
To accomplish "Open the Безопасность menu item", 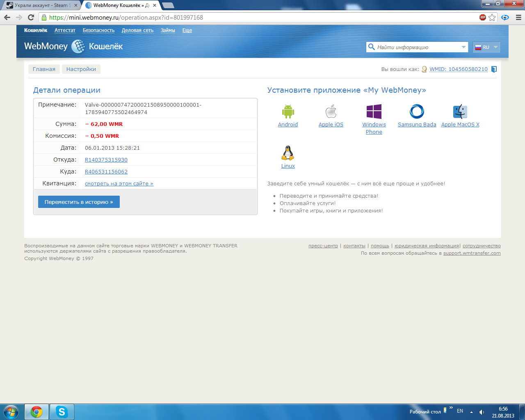I will (99, 30).
